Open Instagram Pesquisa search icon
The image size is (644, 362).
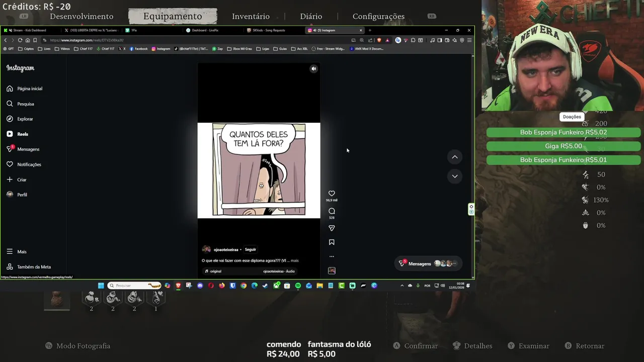click(x=10, y=104)
